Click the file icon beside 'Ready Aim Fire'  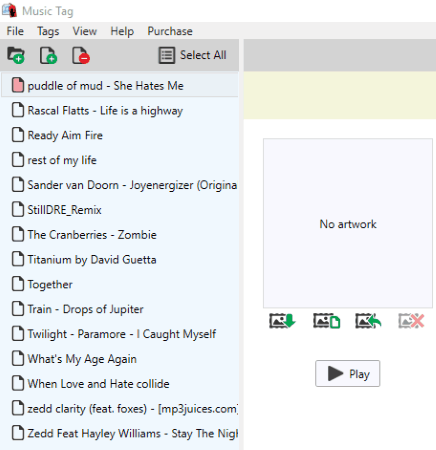coord(18,135)
